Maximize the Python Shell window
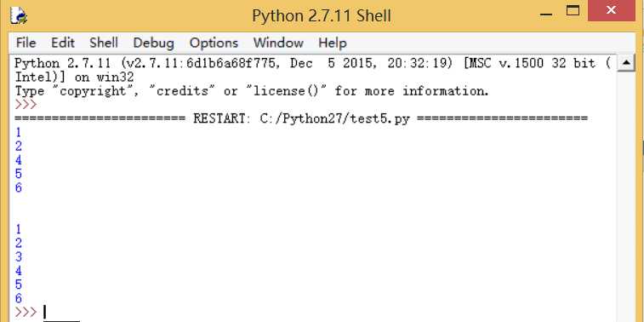 573,11
